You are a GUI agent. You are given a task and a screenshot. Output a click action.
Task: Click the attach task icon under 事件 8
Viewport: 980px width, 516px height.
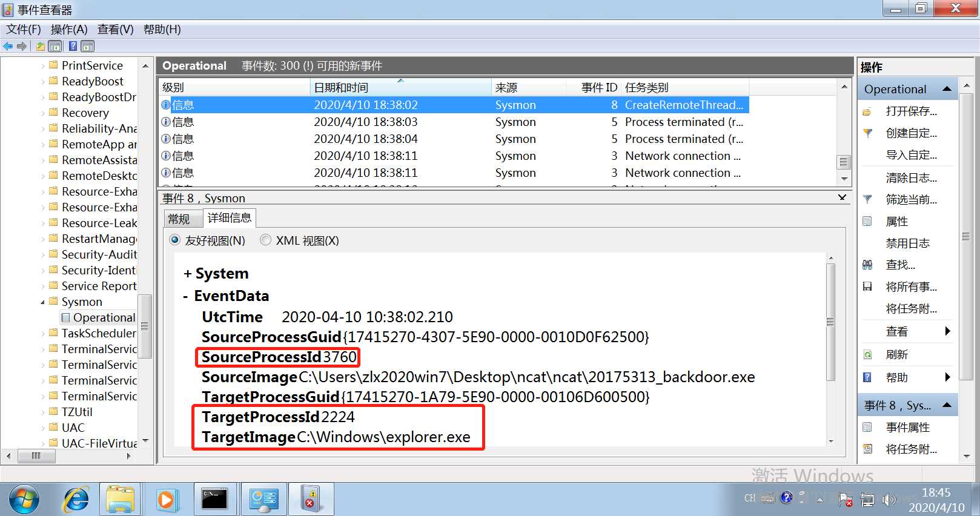tap(867, 449)
